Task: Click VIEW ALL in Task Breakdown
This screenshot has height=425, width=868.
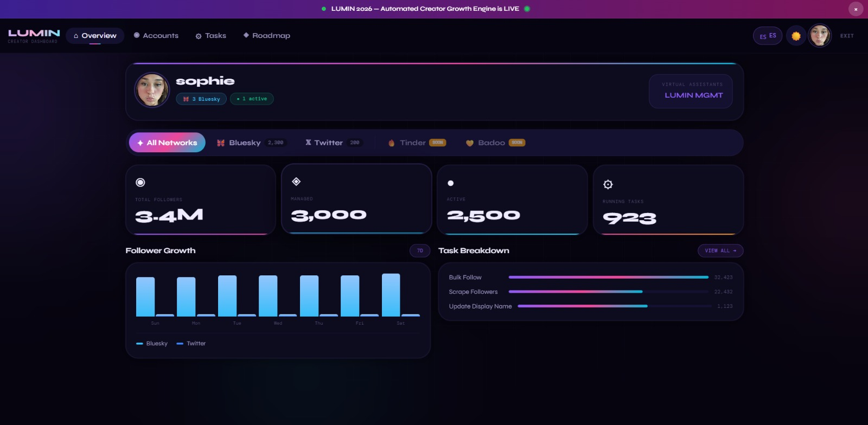Action: (x=720, y=250)
